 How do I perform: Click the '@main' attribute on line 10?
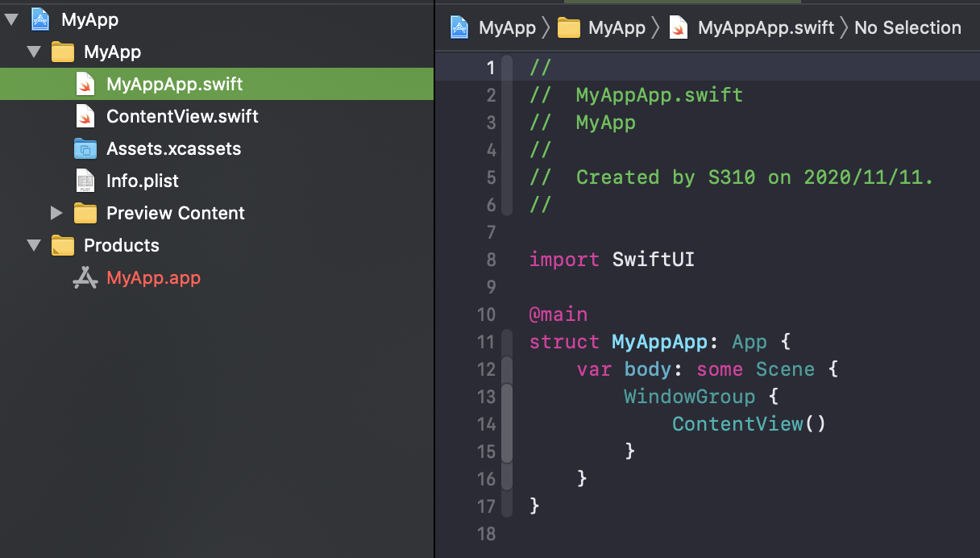tap(559, 314)
